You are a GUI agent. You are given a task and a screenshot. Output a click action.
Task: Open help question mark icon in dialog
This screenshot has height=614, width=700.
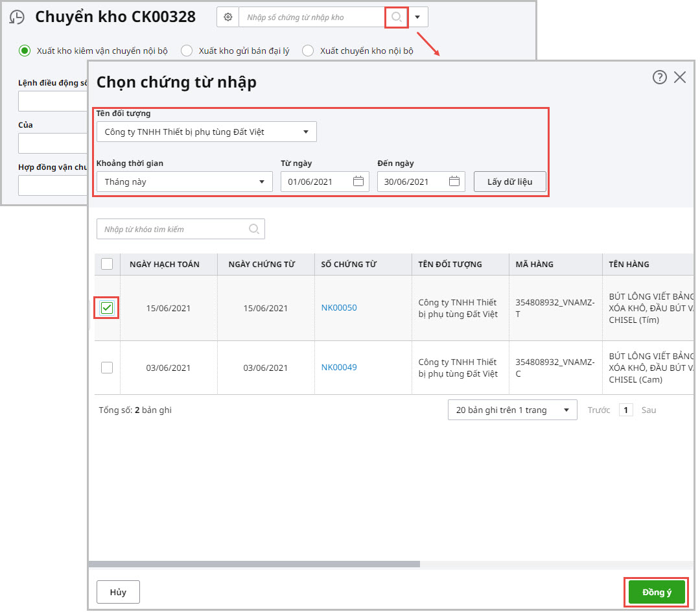659,78
